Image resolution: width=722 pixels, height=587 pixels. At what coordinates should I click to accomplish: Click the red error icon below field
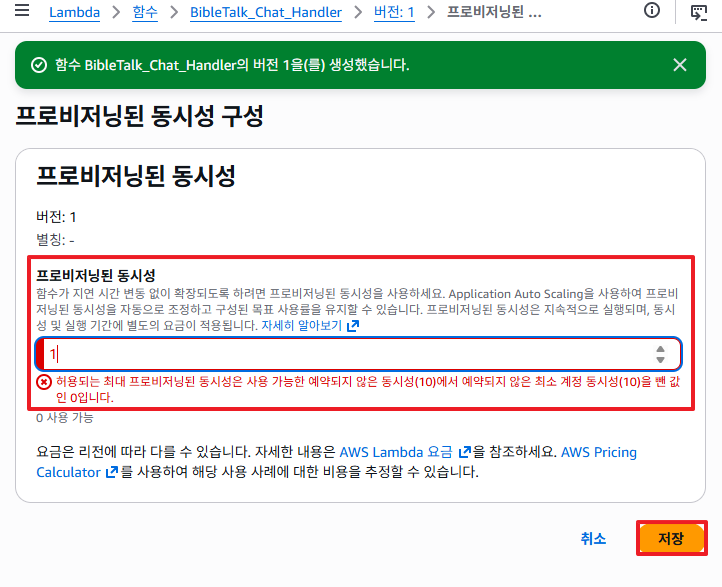[x=44, y=382]
